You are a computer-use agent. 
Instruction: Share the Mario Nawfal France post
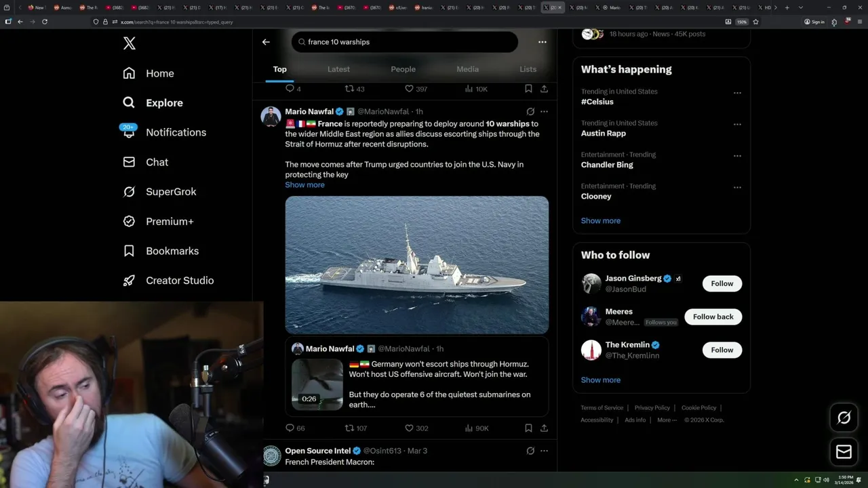(544, 428)
